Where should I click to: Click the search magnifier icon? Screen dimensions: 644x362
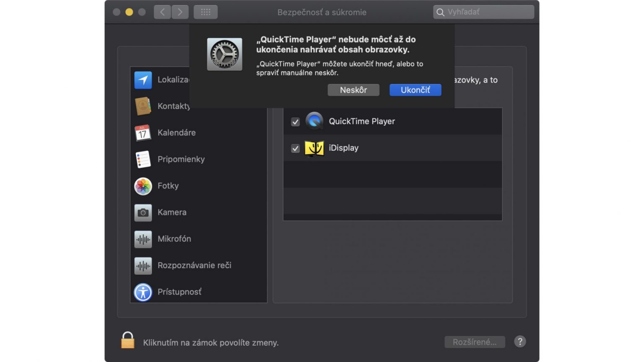click(440, 12)
